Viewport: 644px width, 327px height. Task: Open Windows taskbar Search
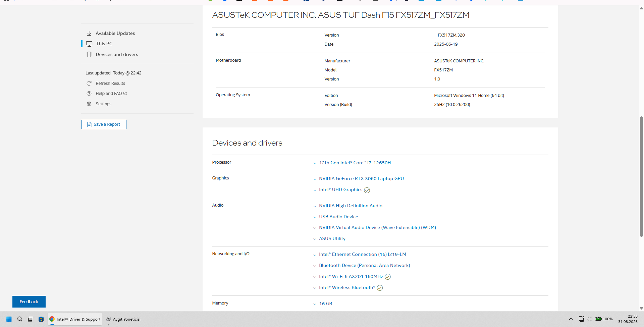[20, 319]
